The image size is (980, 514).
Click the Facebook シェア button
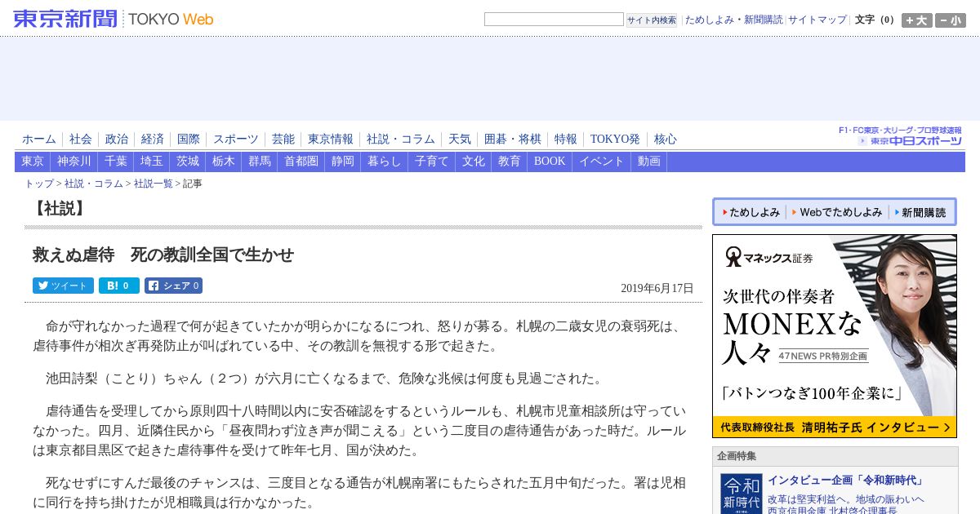(173, 286)
